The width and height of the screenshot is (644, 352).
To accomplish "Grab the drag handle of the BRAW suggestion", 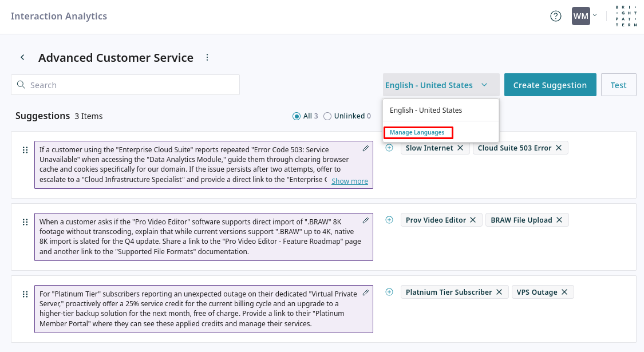I will pyautogui.click(x=25, y=222).
